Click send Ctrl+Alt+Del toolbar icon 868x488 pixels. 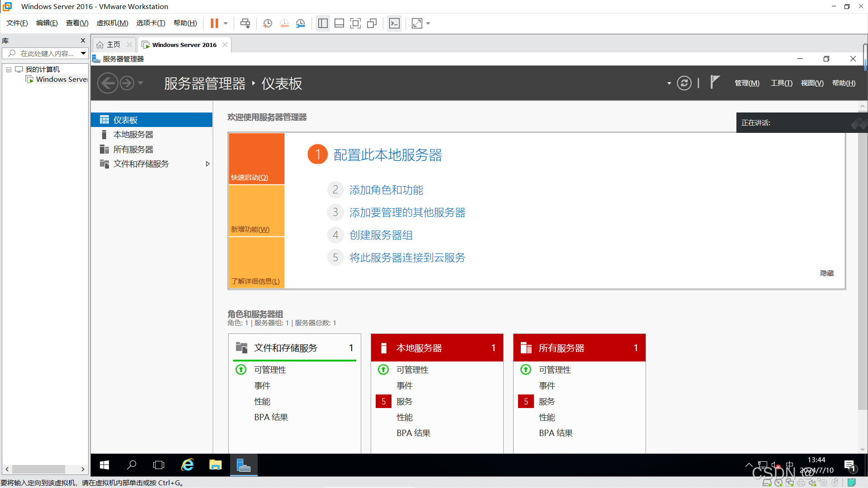(245, 23)
